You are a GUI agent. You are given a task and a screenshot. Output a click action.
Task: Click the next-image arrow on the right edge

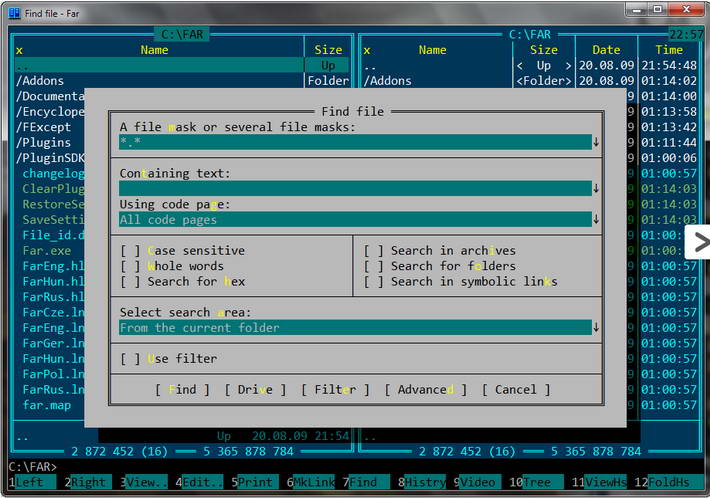coord(700,242)
